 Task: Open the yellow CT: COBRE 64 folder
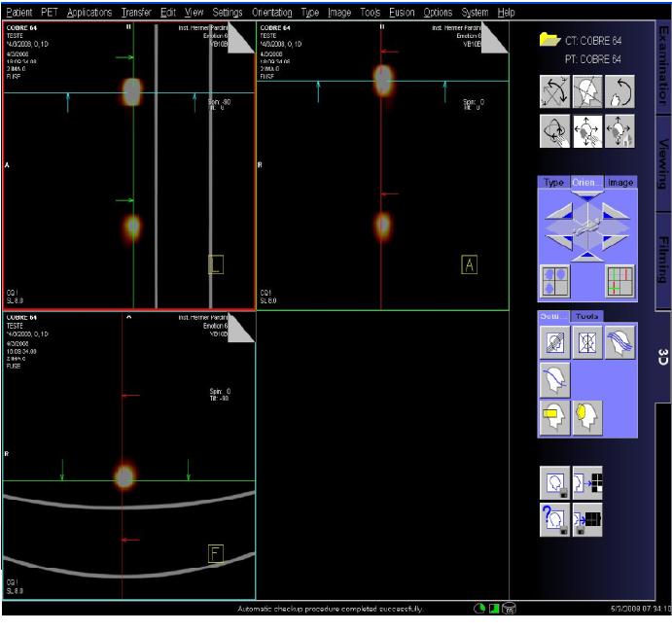549,40
